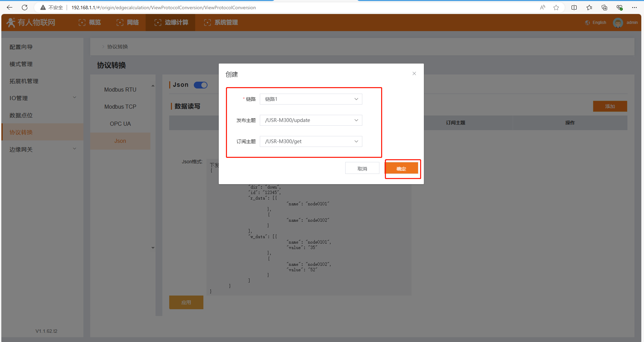Open the 系统管理 top menu
This screenshot has width=644, height=342.
click(x=221, y=23)
